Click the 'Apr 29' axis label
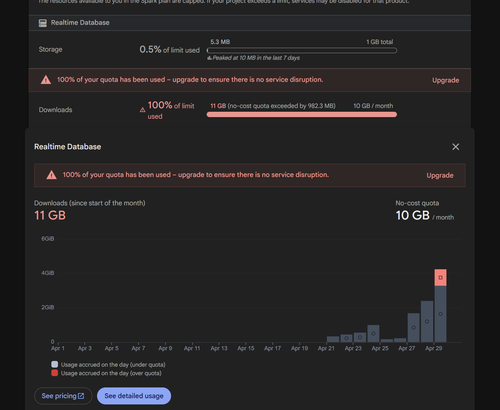Screen dimensions: 500x410 click(433, 348)
